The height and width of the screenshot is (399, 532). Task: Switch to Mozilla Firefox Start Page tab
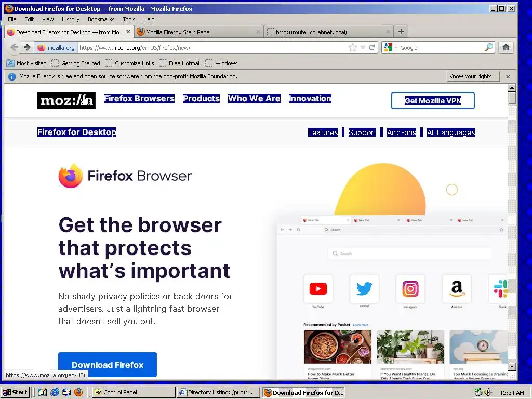click(x=199, y=32)
